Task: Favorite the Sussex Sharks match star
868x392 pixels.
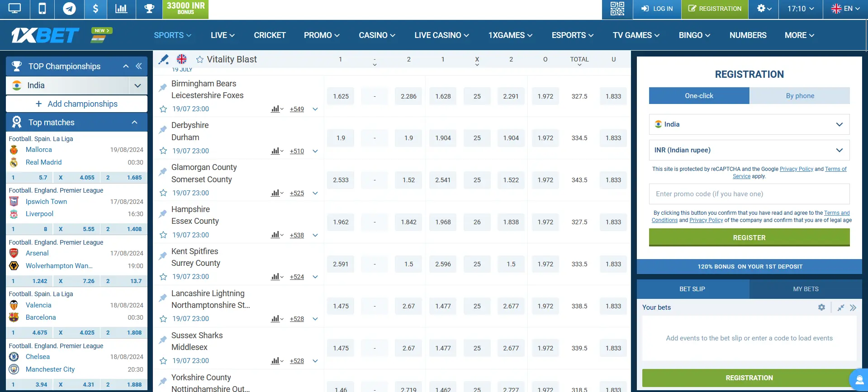Action: pyautogui.click(x=163, y=361)
